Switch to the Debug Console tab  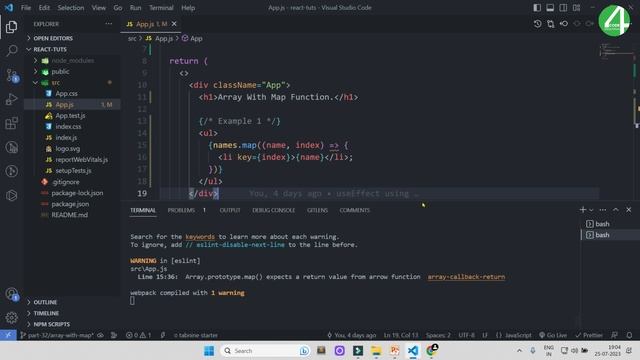click(273, 210)
